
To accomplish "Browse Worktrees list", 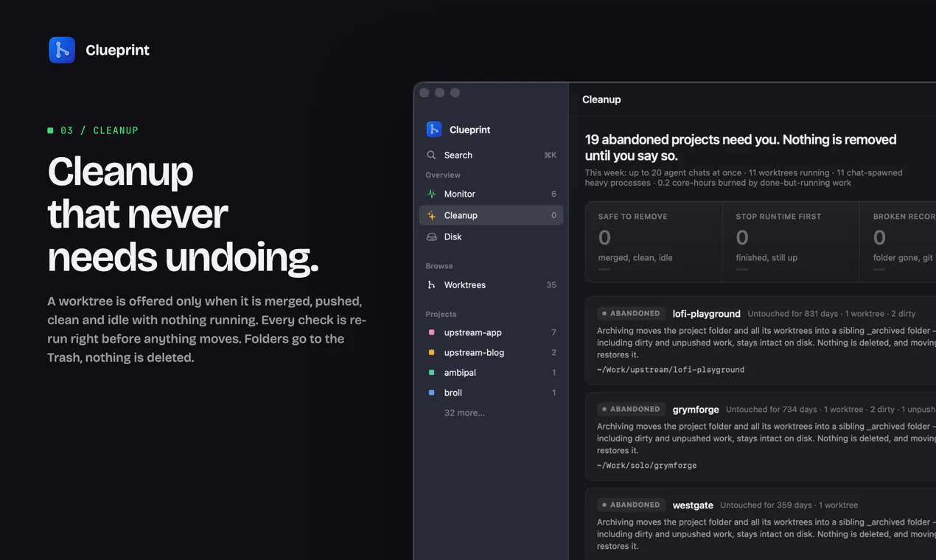I will tap(491, 285).
